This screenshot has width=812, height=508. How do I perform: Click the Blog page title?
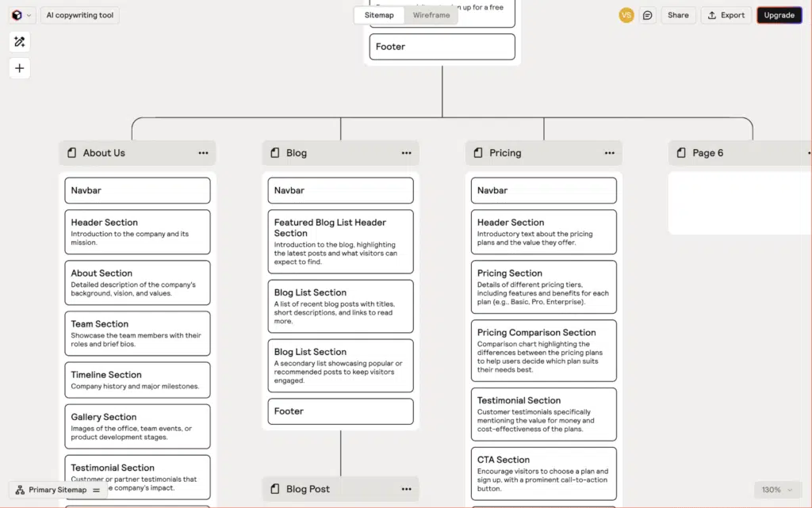coord(297,153)
